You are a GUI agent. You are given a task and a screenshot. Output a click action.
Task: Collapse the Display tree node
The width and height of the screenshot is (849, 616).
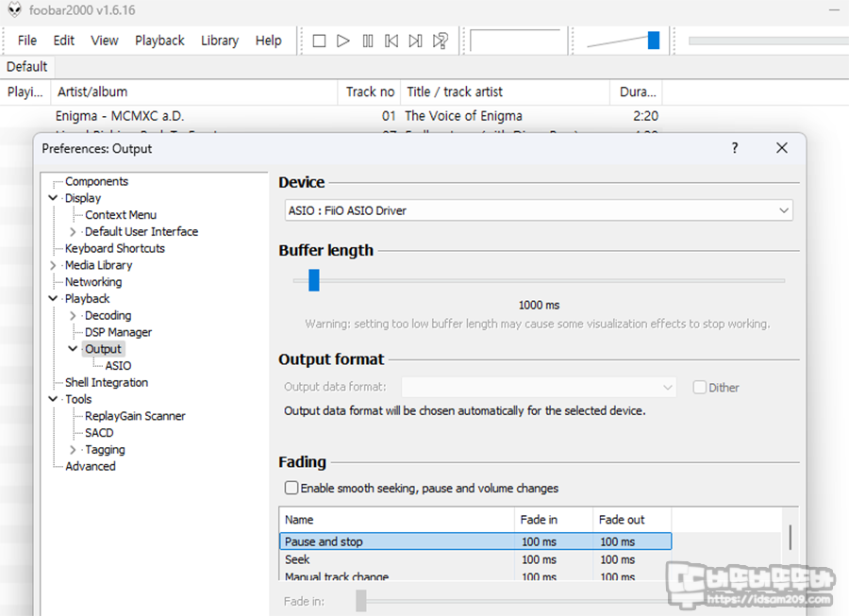[x=53, y=198]
